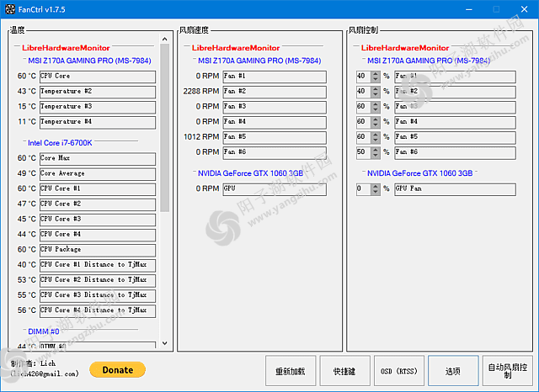
Task: Open the 快捷键 hotkey settings
Action: pos(344,371)
